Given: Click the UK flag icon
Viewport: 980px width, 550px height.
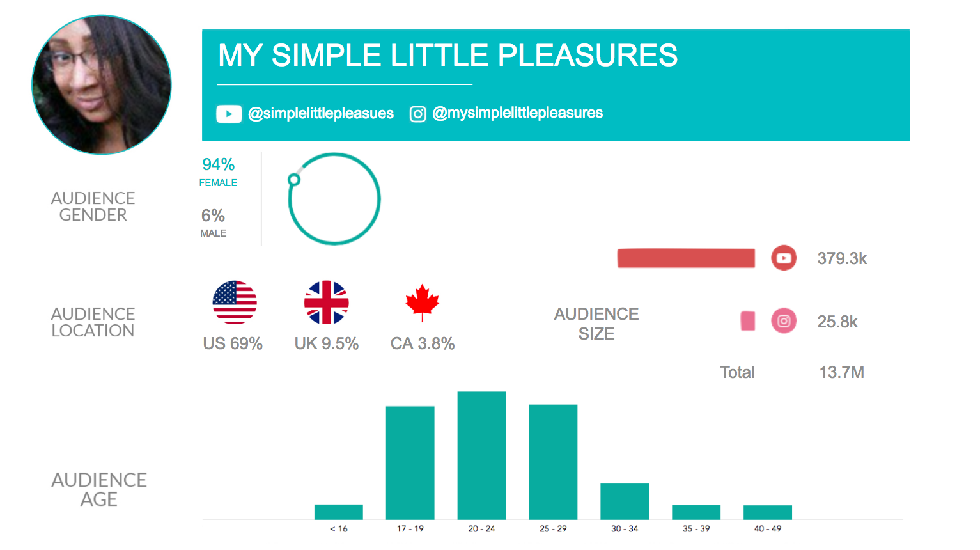Looking at the screenshot, I should pyautogui.click(x=327, y=302).
